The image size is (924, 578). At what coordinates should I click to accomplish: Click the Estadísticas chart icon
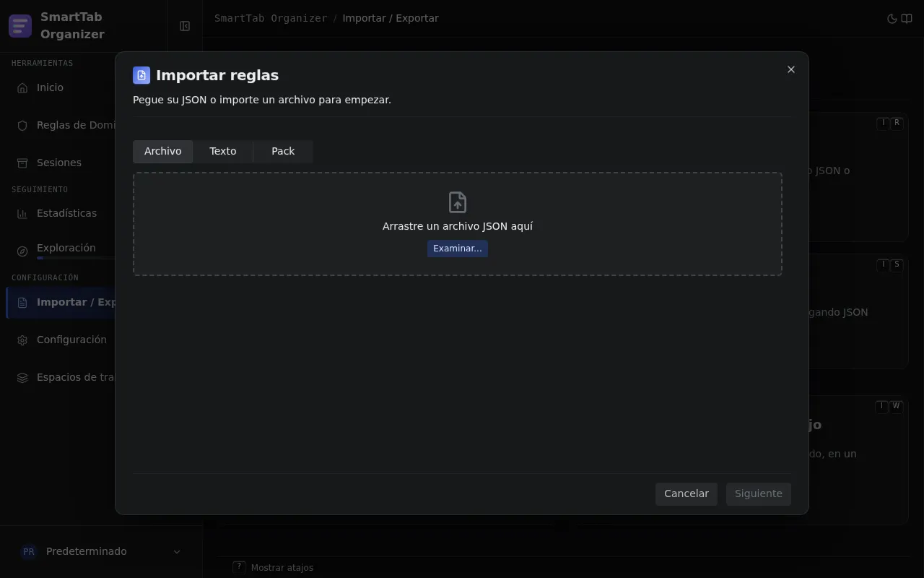tap(22, 213)
